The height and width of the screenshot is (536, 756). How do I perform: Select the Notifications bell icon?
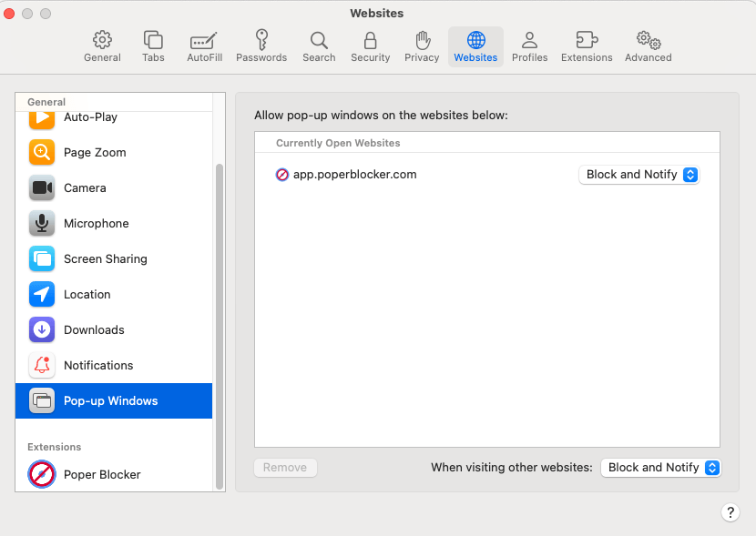pos(41,365)
